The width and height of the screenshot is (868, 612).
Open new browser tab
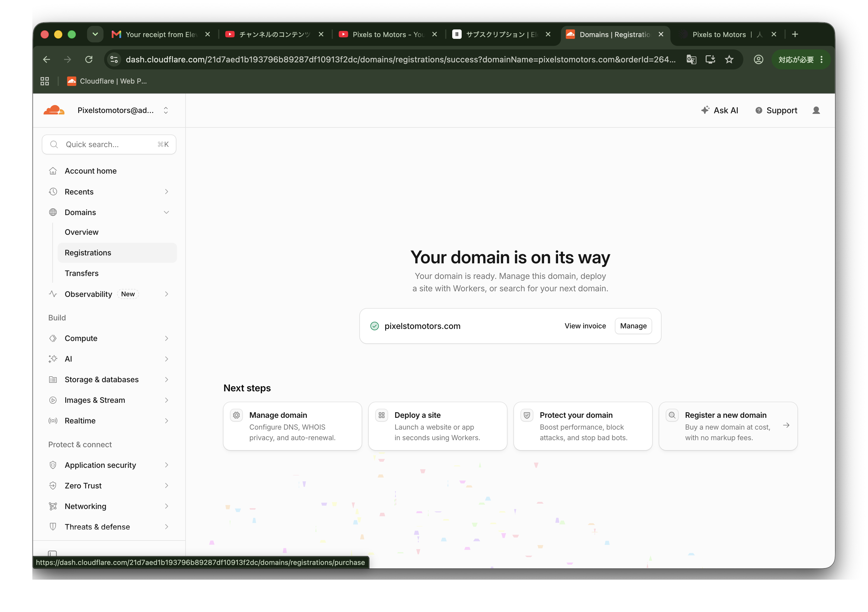coord(795,34)
